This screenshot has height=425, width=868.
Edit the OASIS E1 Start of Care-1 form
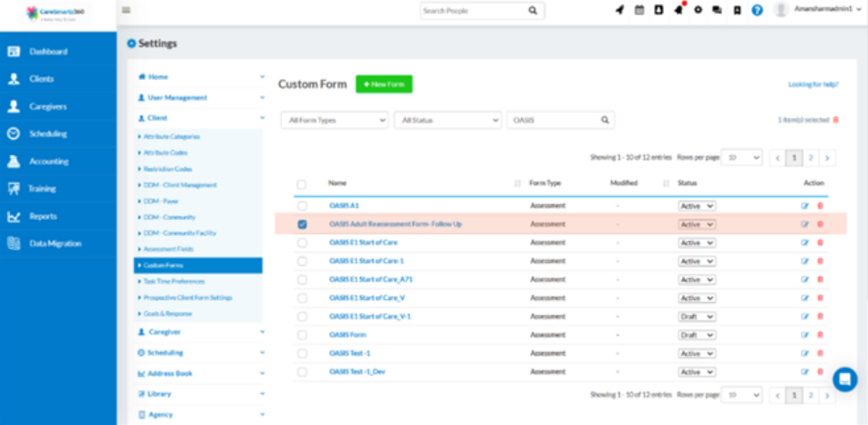tap(805, 261)
